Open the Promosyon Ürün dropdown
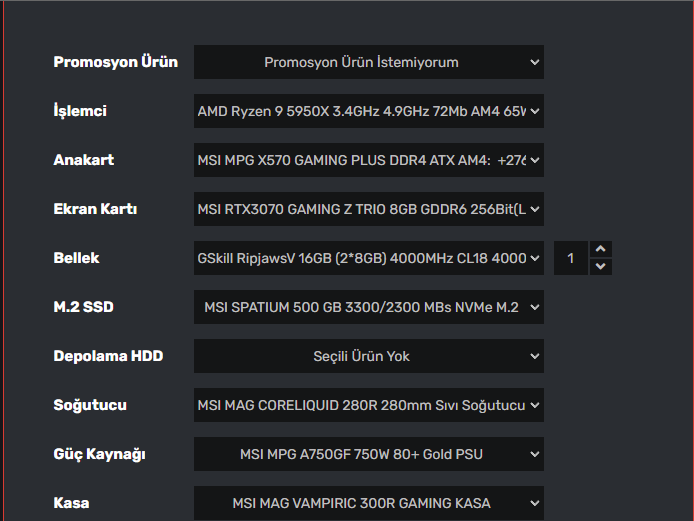Viewport: 694px width, 521px height. tap(368, 62)
